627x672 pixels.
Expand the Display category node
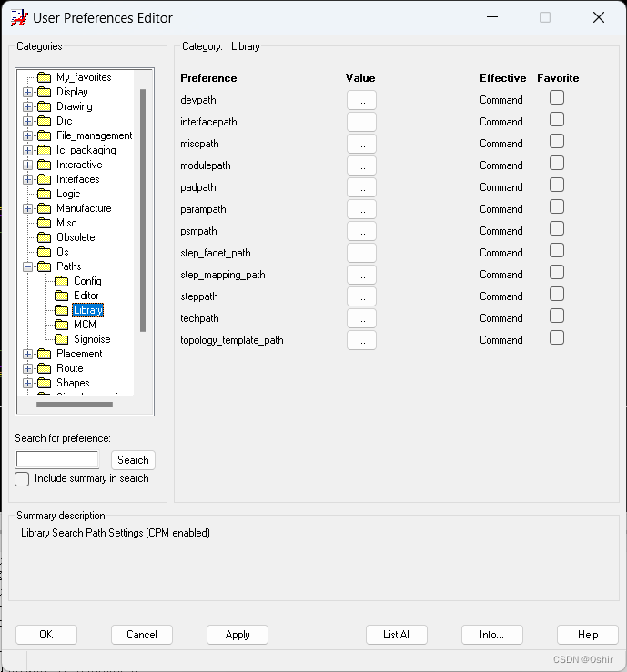(28, 92)
